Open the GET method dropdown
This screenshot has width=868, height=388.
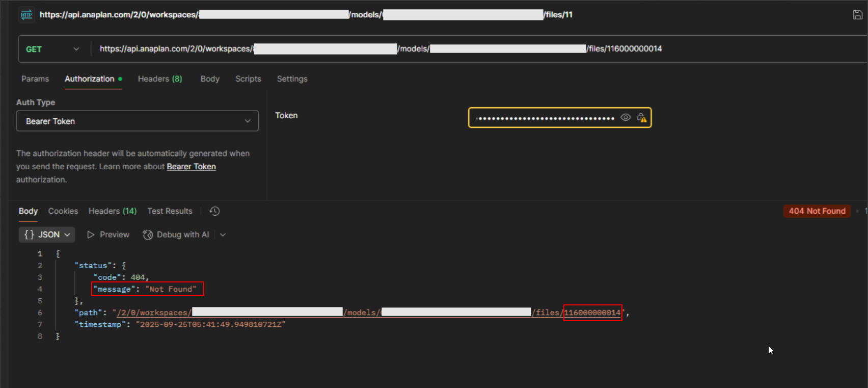(53, 49)
